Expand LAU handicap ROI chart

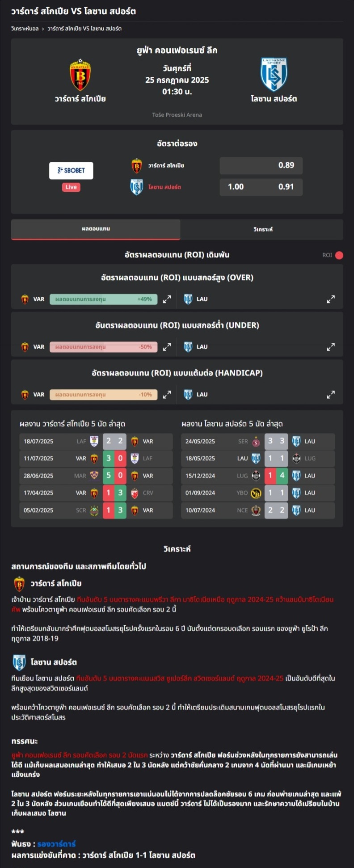pyautogui.click(x=331, y=395)
